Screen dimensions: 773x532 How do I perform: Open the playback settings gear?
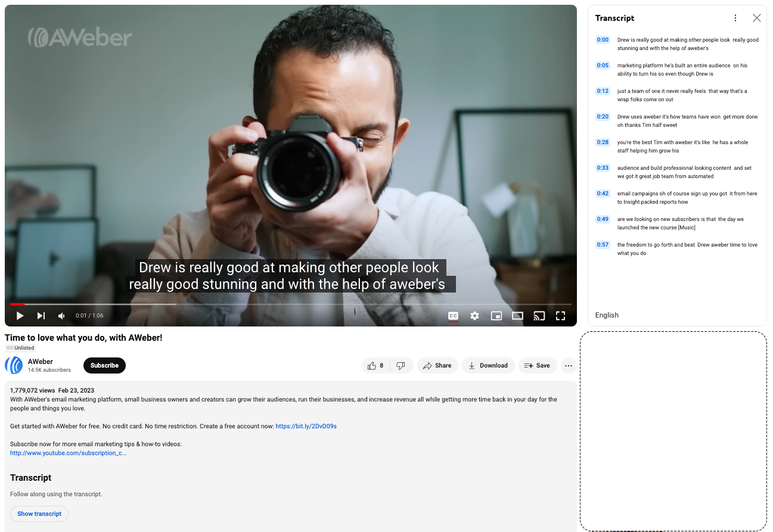pyautogui.click(x=474, y=316)
